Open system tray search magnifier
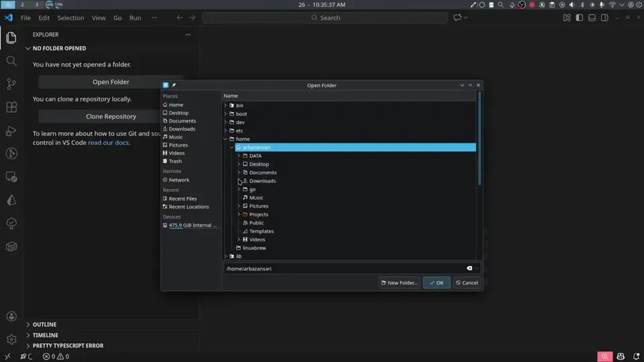Screen dimensions: 644x362 pyautogui.click(x=500, y=5)
